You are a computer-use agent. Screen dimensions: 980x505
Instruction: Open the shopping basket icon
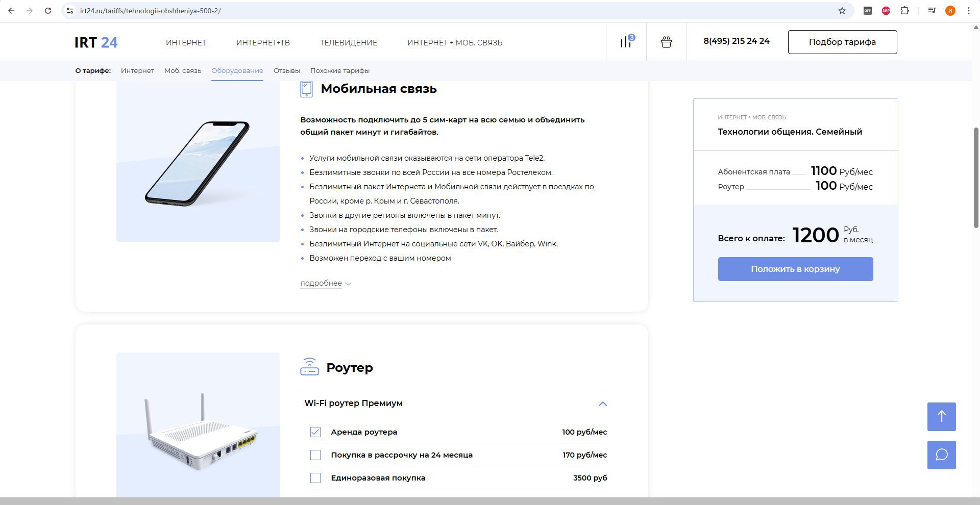(666, 42)
